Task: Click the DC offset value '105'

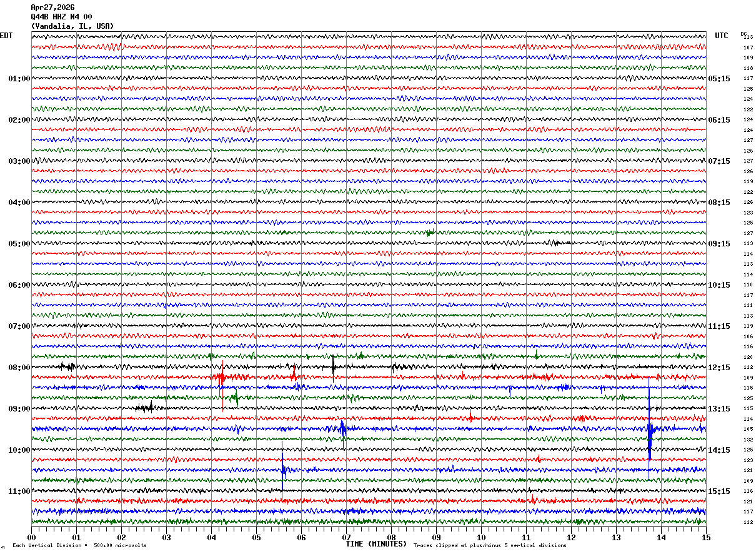Action: (x=748, y=429)
